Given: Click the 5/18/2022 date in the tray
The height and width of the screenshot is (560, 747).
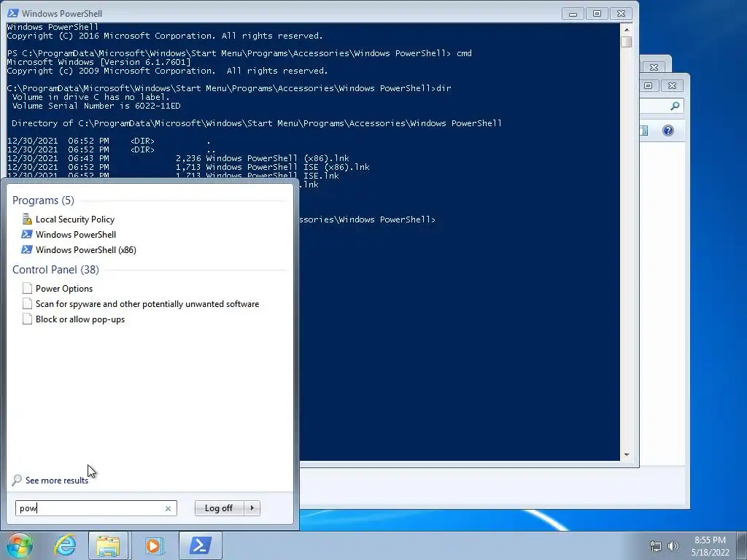Looking at the screenshot, I should pyautogui.click(x=710, y=553).
